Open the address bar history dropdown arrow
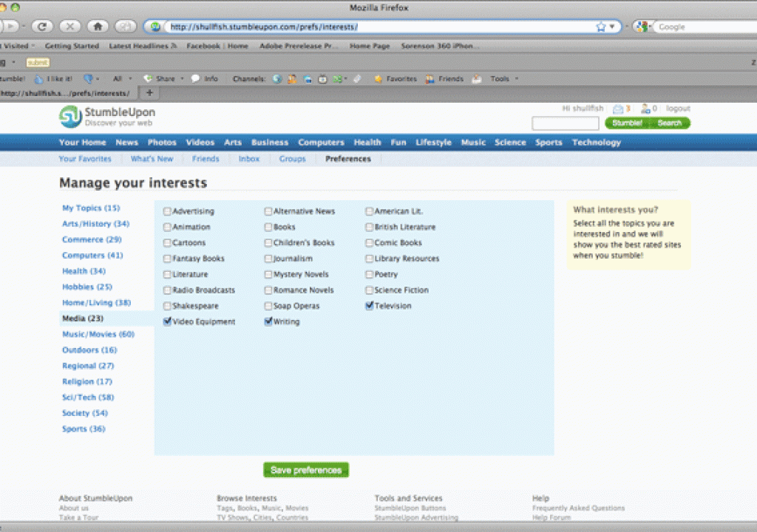 coord(612,27)
